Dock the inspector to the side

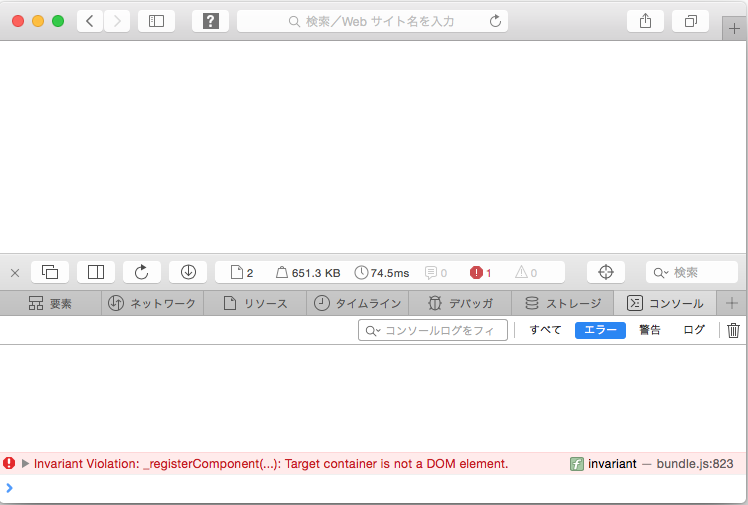pyautogui.click(x=96, y=272)
